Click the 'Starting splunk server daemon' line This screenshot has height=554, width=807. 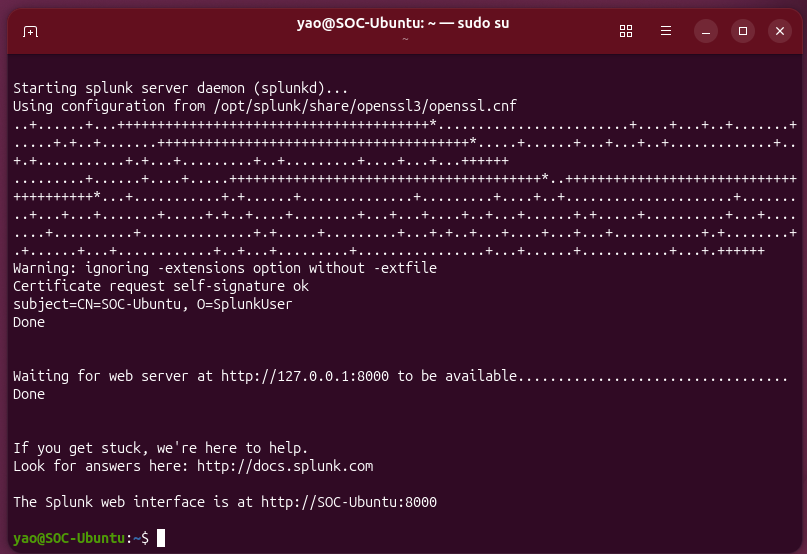pyautogui.click(x=181, y=88)
